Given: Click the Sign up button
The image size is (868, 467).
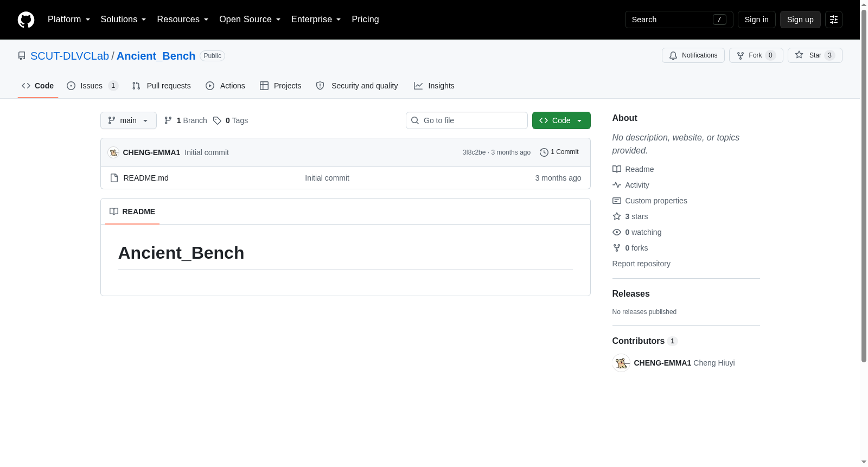Looking at the screenshot, I should (800, 20).
